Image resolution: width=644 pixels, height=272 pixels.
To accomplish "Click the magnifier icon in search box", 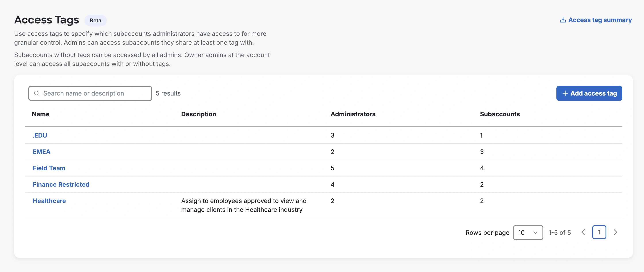I will 37,93.
